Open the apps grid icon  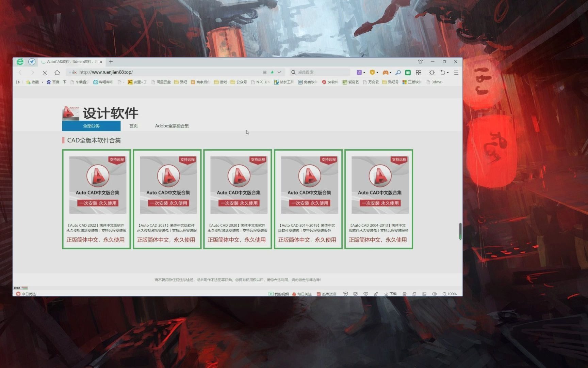[419, 72]
